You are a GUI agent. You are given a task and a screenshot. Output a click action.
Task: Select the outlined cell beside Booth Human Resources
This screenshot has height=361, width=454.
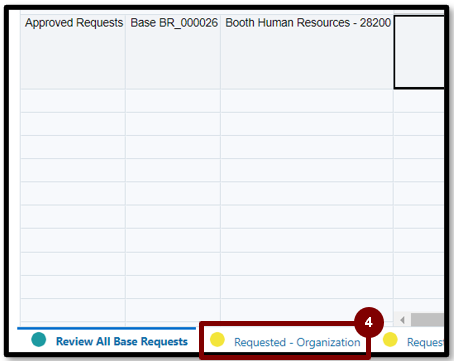(x=419, y=52)
